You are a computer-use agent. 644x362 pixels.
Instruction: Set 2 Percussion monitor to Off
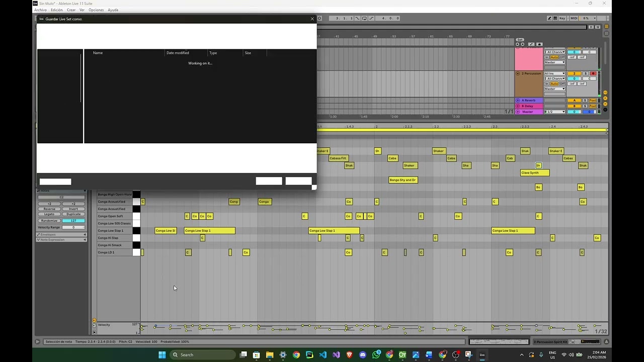click(562, 84)
